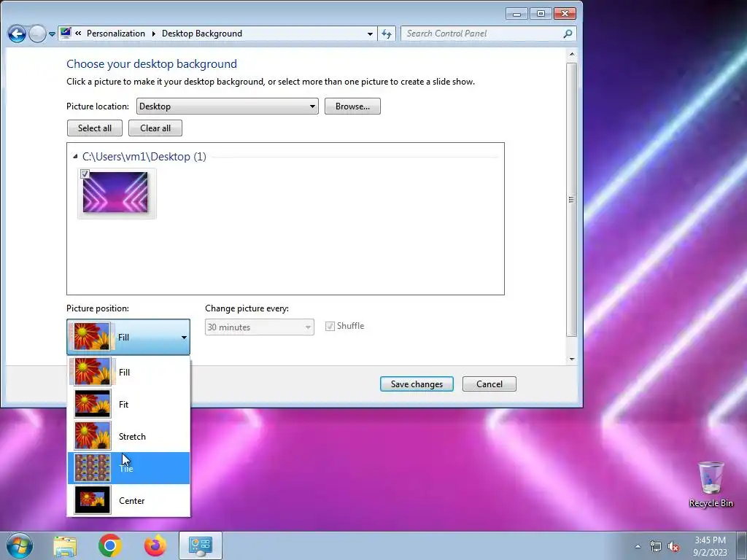Click the greyed Forward navigation arrow
Screen dimensions: 747x560
(38, 34)
